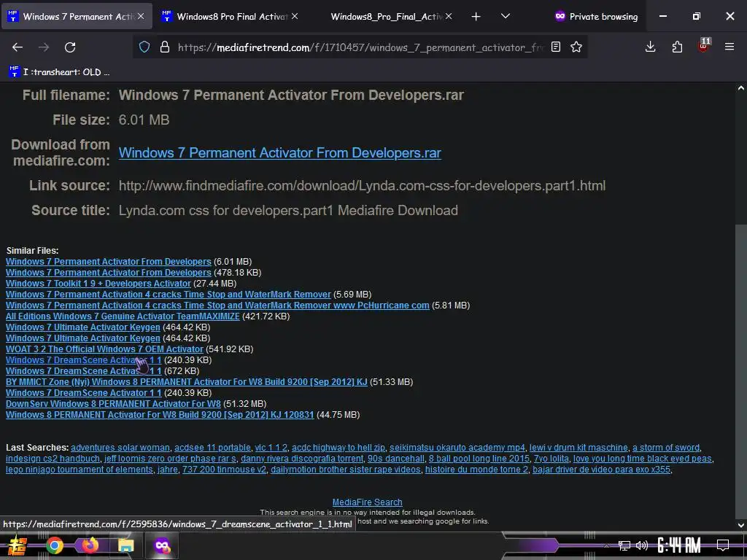The height and width of the screenshot is (560, 747).
Task: Open All Editions Genuine Activator TeamMAXIMIZE link
Action: (123, 316)
